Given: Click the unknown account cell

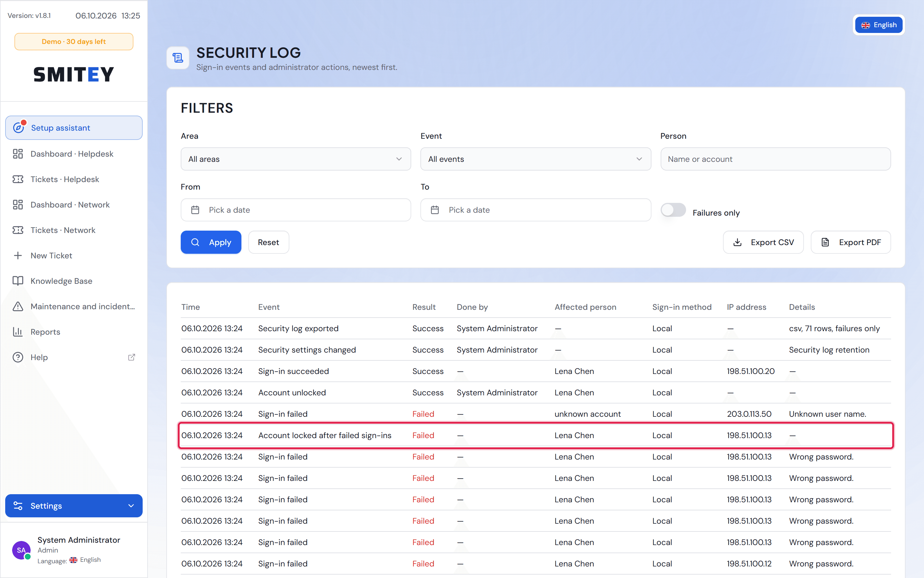Looking at the screenshot, I should pyautogui.click(x=588, y=414).
